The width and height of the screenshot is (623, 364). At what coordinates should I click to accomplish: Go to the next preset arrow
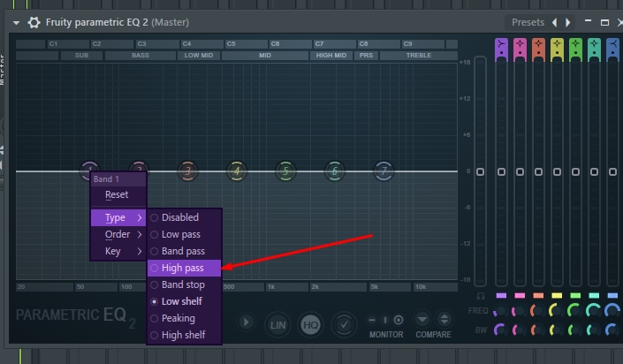pyautogui.click(x=568, y=22)
